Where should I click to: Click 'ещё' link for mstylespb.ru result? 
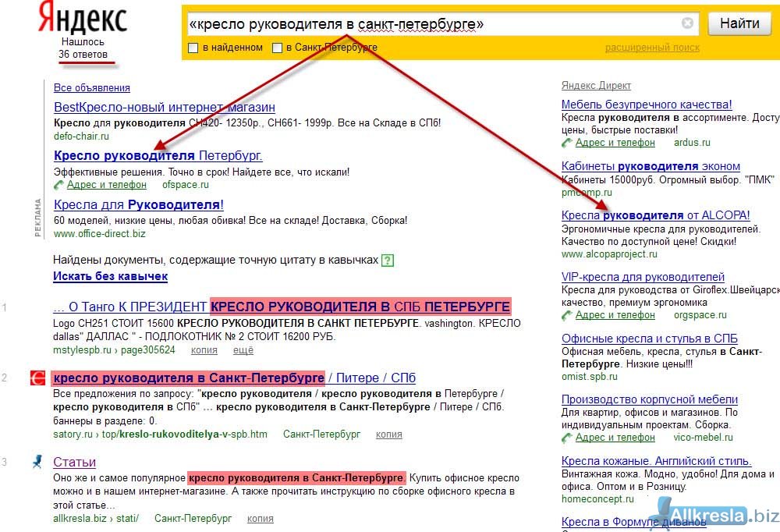[x=243, y=350]
